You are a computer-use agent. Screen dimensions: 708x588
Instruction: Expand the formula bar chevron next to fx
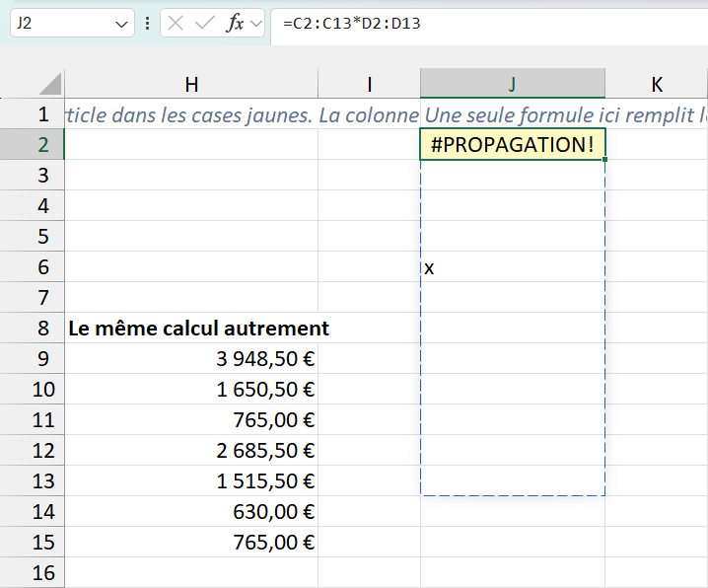pyautogui.click(x=256, y=23)
